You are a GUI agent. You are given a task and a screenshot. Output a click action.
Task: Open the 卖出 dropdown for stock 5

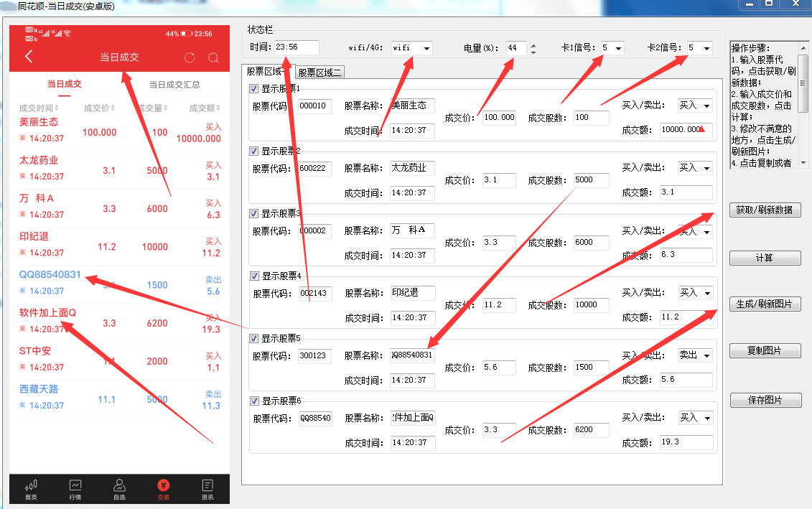694,355
